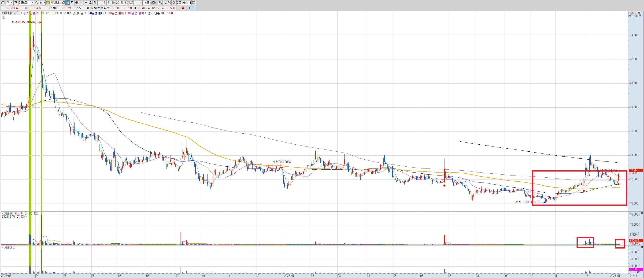Expand the stock code dropdown arrow
Screen dimensions: 644x278
33,3
